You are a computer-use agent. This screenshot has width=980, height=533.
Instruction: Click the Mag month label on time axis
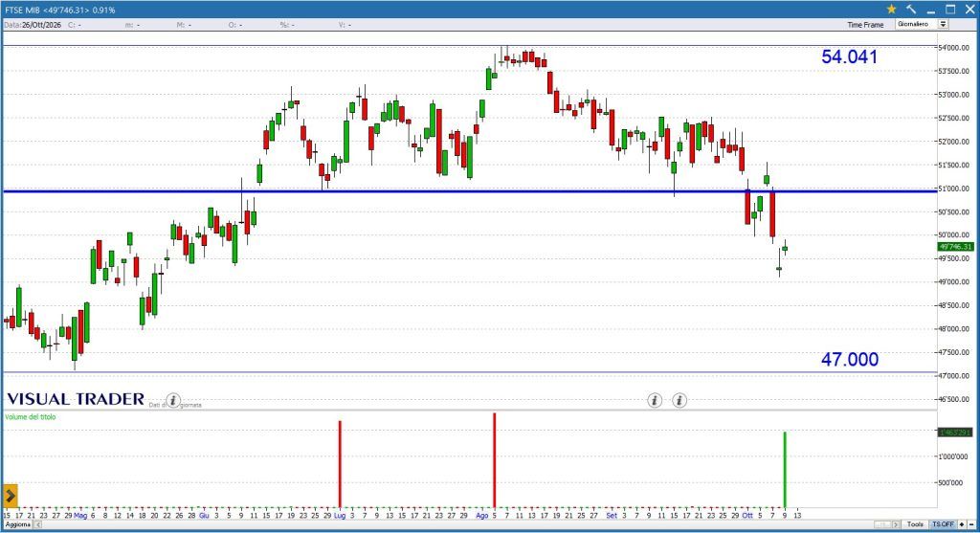pyautogui.click(x=80, y=516)
